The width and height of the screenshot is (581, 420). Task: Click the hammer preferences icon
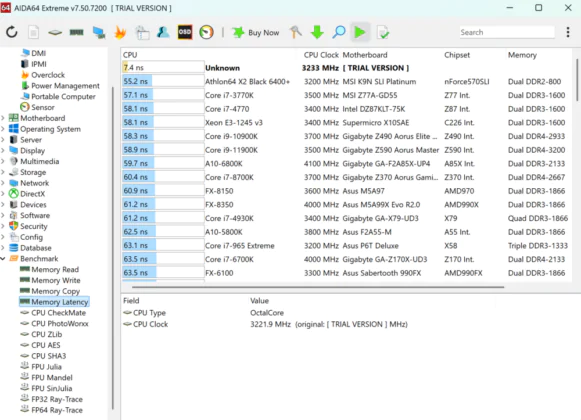click(x=295, y=32)
